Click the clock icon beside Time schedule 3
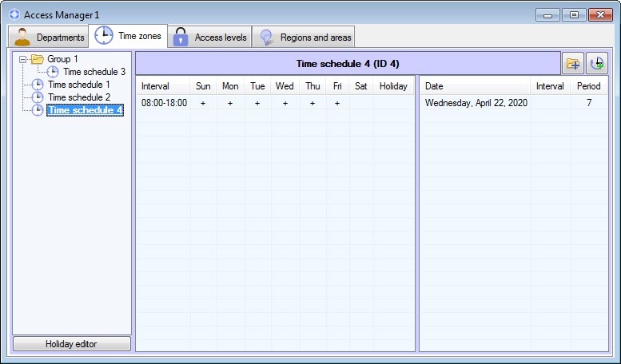621x364 pixels. [x=53, y=72]
